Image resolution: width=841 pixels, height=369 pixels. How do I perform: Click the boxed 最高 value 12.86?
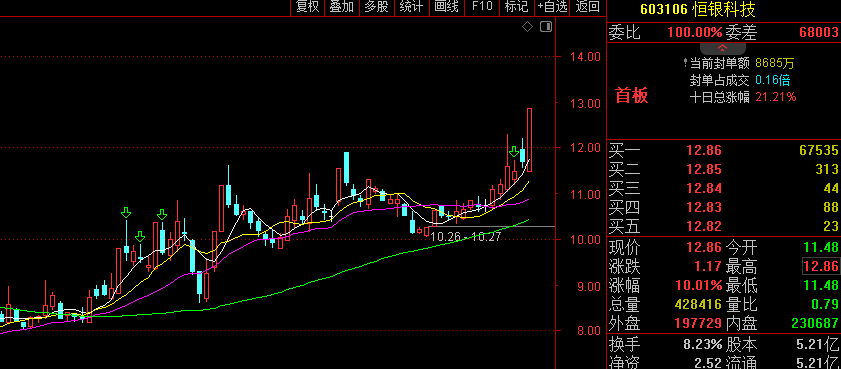(820, 266)
